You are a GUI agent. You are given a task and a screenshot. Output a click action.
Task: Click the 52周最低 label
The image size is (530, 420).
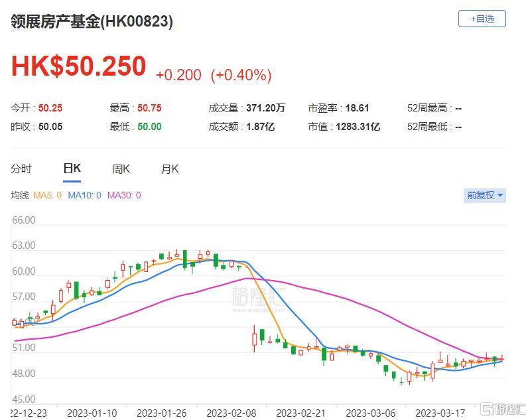point(427,127)
